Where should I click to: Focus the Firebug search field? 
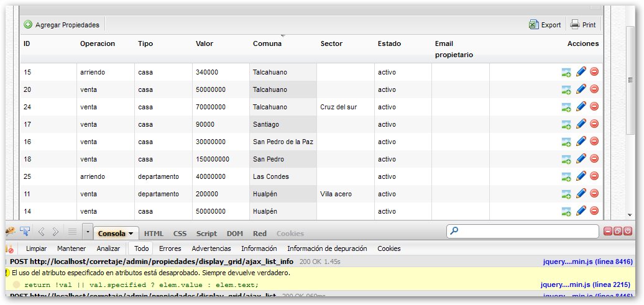click(522, 231)
